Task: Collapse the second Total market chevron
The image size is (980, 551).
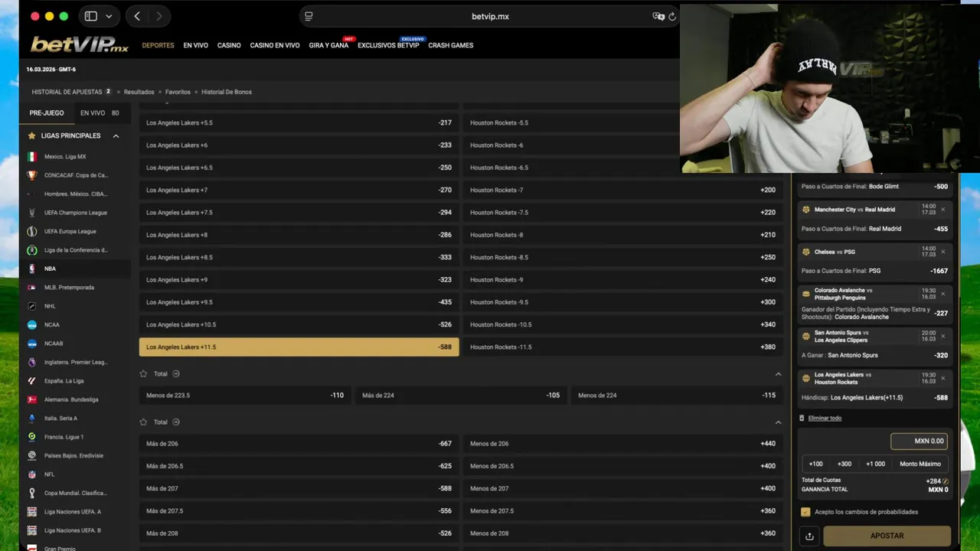Action: coord(778,422)
